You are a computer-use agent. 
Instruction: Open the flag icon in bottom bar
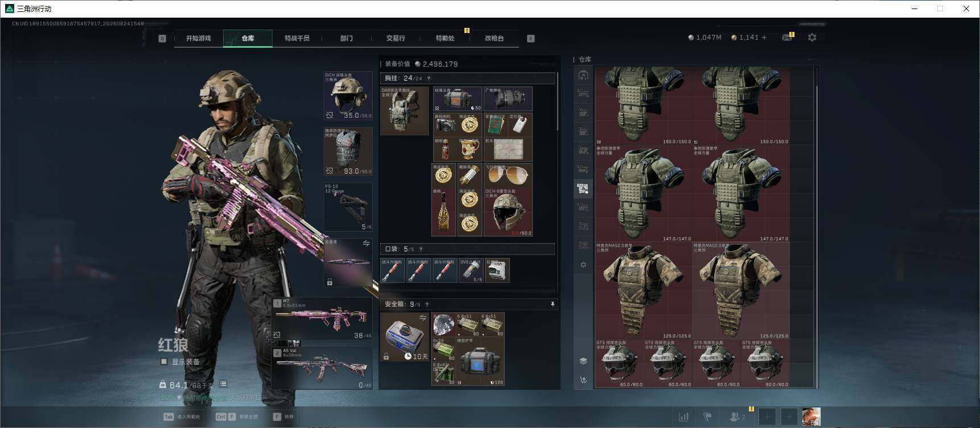pyautogui.click(x=707, y=417)
